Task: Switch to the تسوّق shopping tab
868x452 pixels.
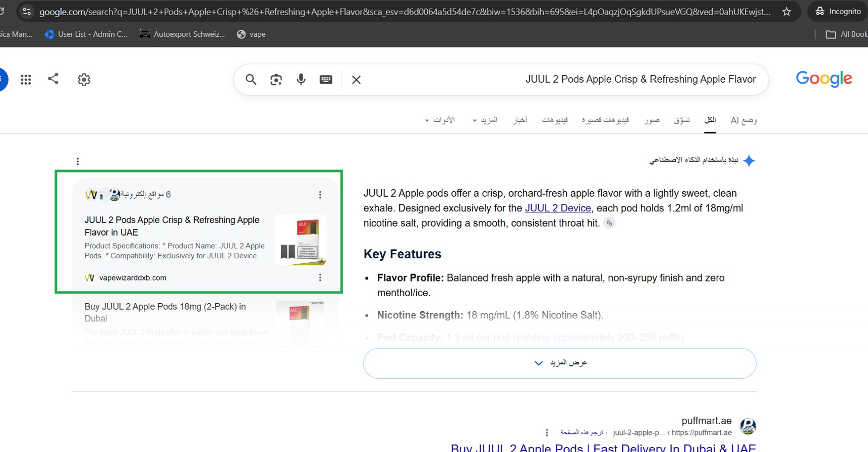Action: (x=681, y=120)
